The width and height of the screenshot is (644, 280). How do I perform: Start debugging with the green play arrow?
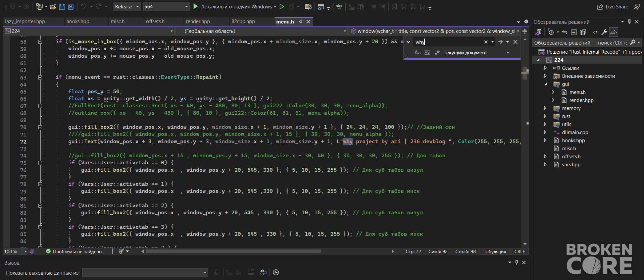click(x=196, y=6)
